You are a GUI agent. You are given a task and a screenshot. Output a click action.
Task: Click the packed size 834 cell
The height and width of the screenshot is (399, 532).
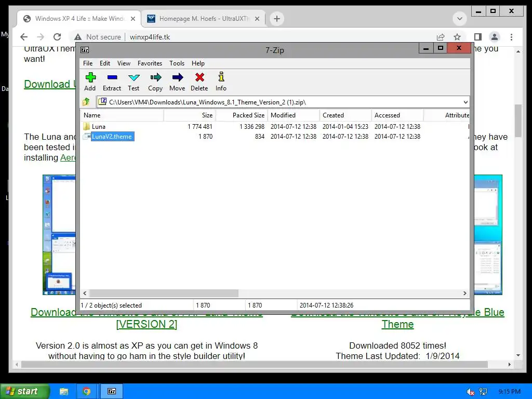pos(260,137)
